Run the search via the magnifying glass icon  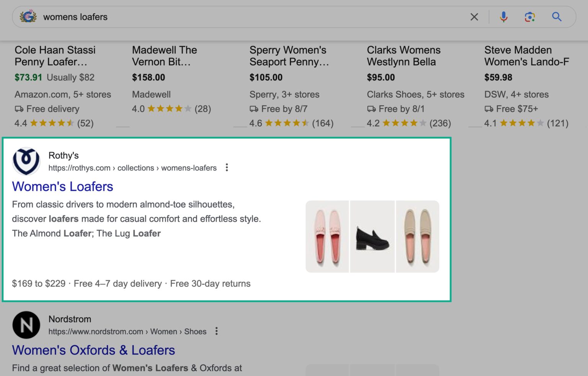[557, 17]
